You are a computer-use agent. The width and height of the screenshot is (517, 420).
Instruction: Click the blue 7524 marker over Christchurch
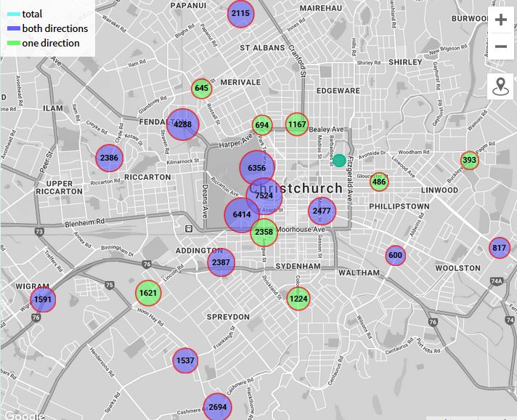pos(264,196)
